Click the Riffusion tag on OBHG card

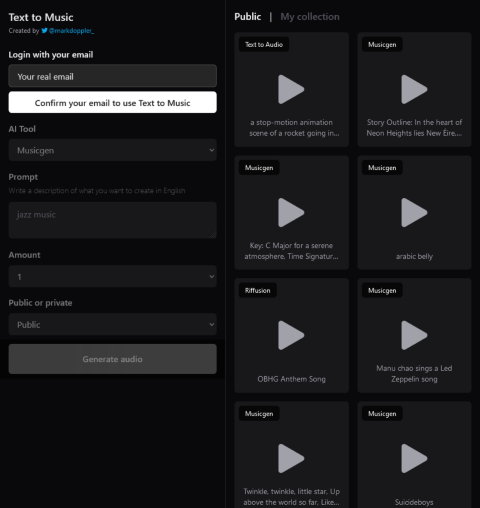coord(258,290)
